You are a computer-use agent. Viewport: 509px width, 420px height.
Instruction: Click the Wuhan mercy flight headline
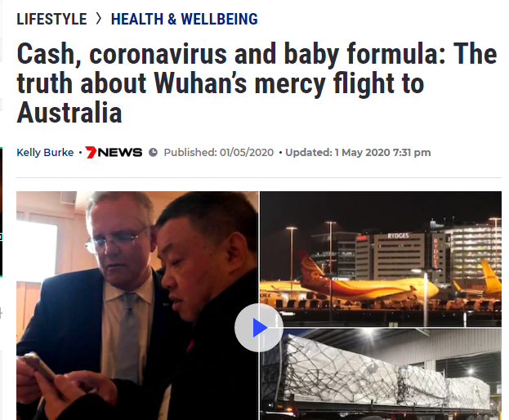tap(257, 83)
